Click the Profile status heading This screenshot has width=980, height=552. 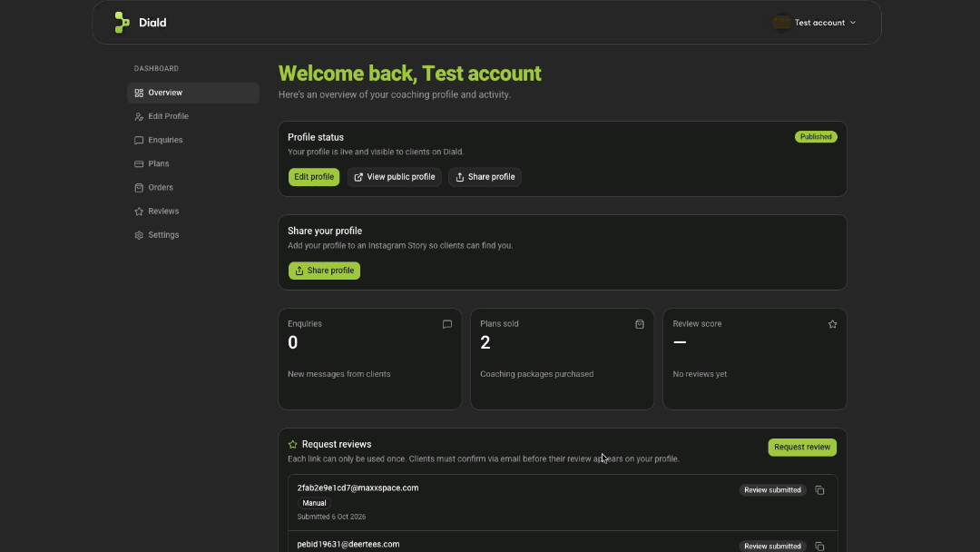pyautogui.click(x=316, y=137)
